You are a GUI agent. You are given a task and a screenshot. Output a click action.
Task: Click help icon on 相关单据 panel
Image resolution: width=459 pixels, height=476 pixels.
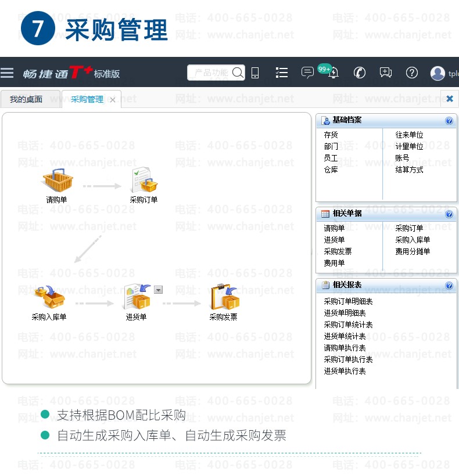click(449, 214)
